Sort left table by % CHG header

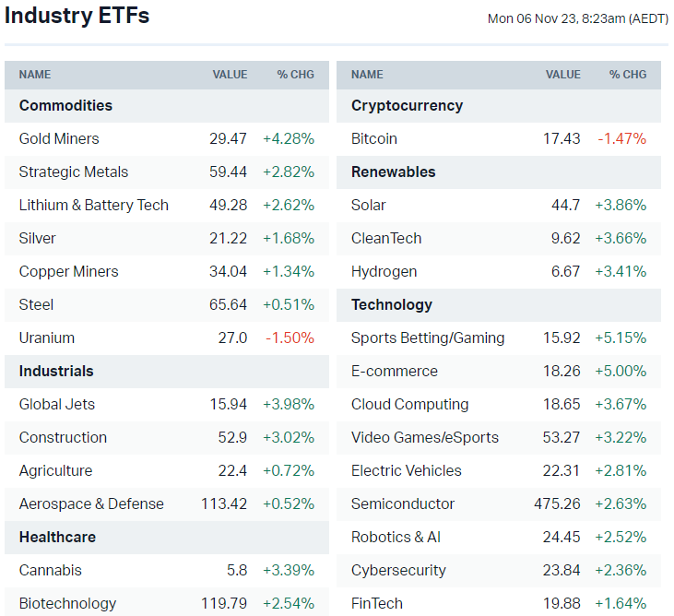[295, 75]
